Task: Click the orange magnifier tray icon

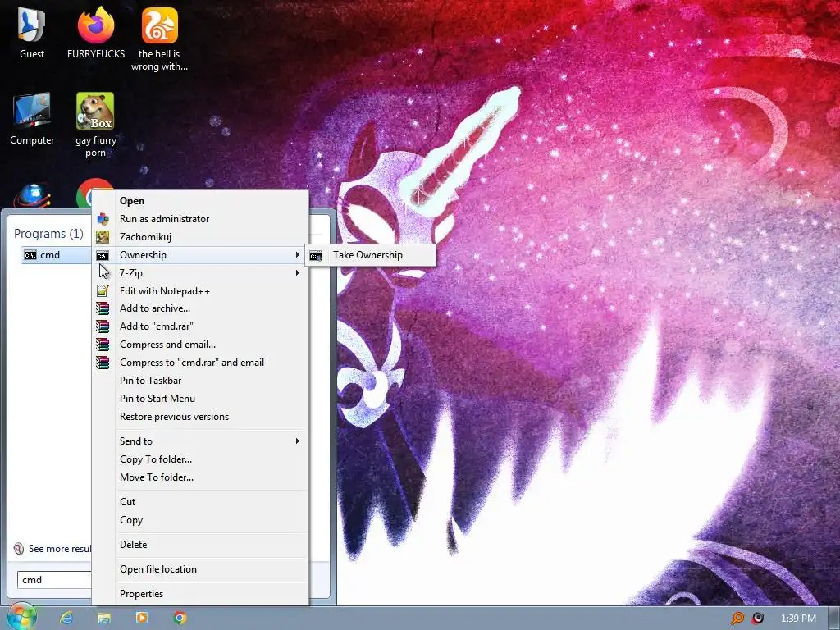Action: point(737,619)
